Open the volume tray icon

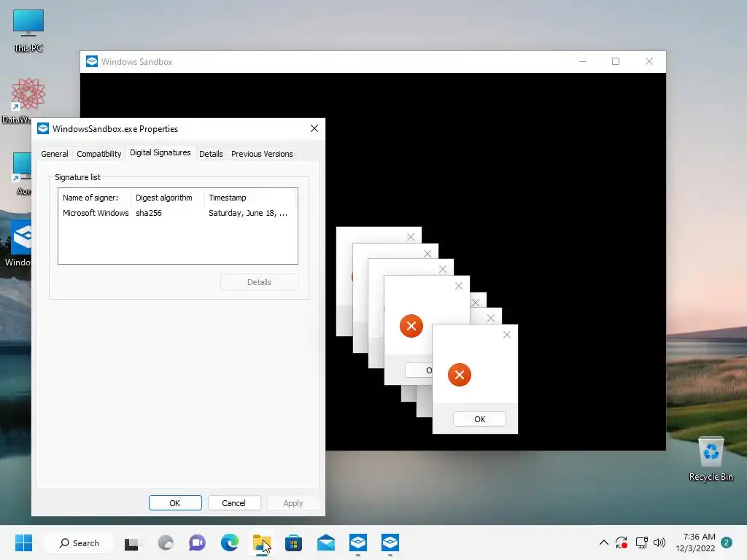click(x=659, y=542)
